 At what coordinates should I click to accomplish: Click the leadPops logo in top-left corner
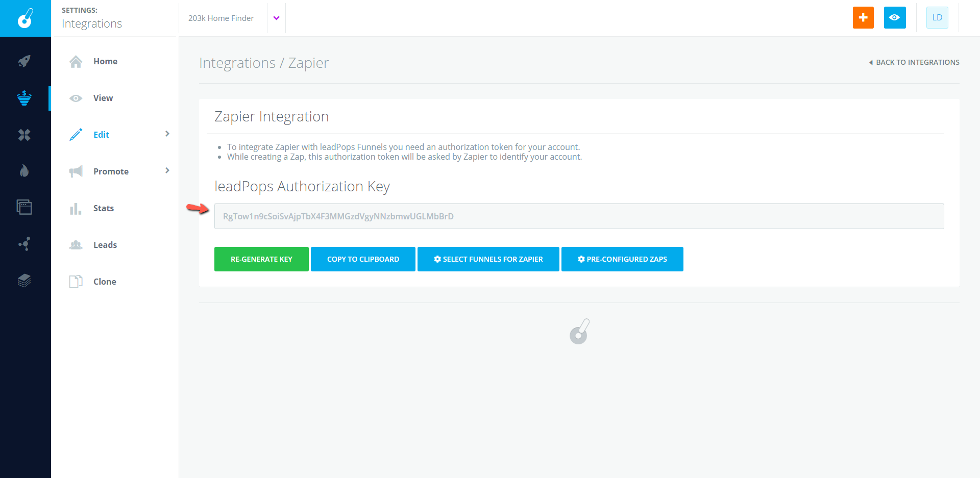(x=26, y=18)
